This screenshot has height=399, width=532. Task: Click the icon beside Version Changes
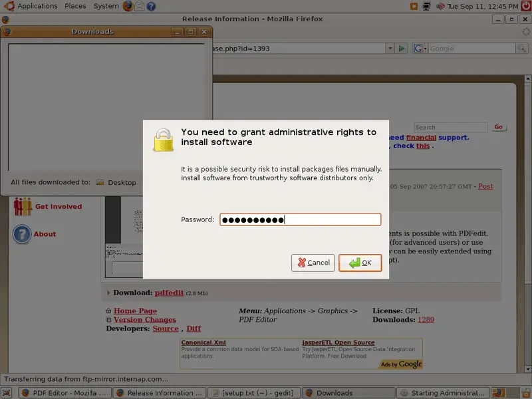coord(108,320)
